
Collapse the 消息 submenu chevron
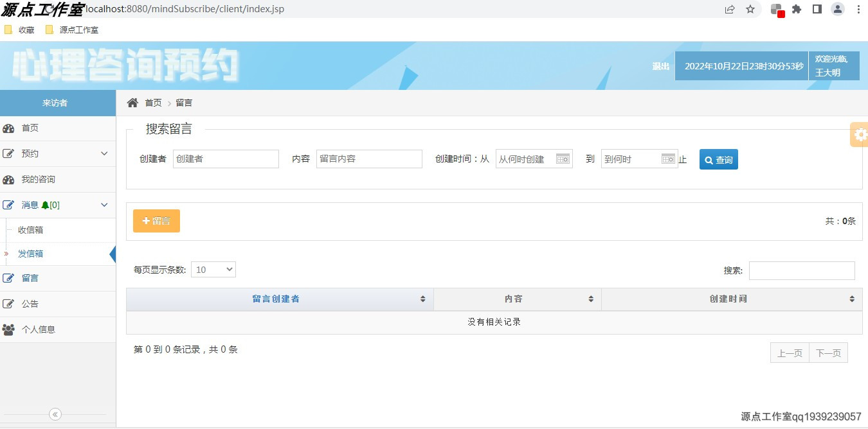click(x=104, y=205)
